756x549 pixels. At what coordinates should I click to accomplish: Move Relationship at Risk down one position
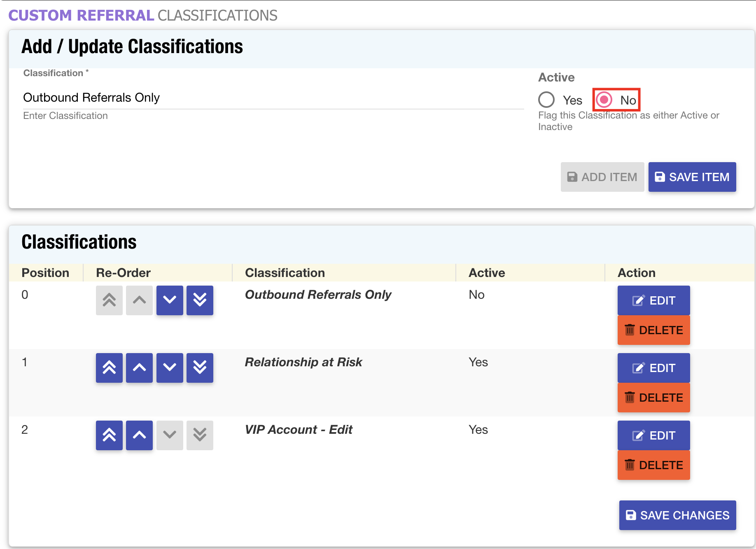pyautogui.click(x=170, y=368)
